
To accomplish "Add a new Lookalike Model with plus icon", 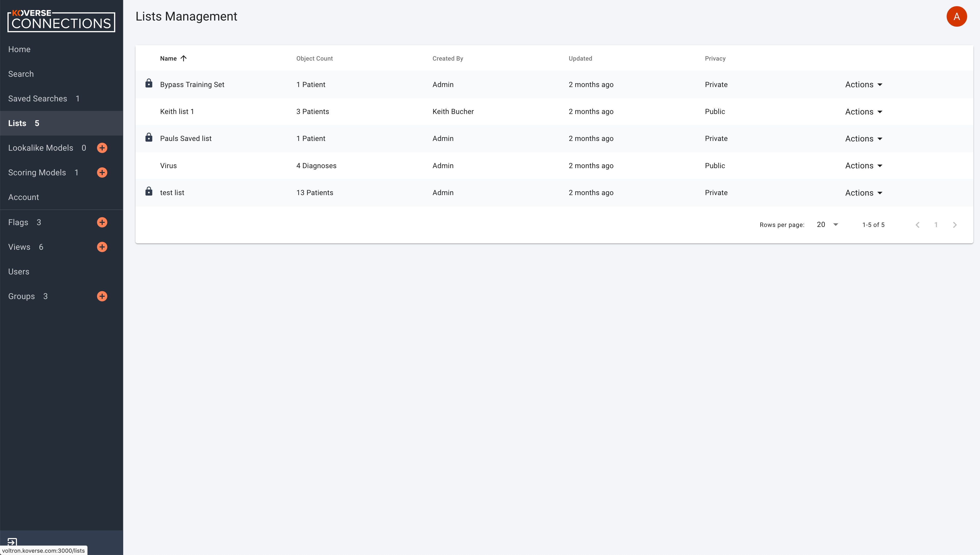I will [x=102, y=148].
